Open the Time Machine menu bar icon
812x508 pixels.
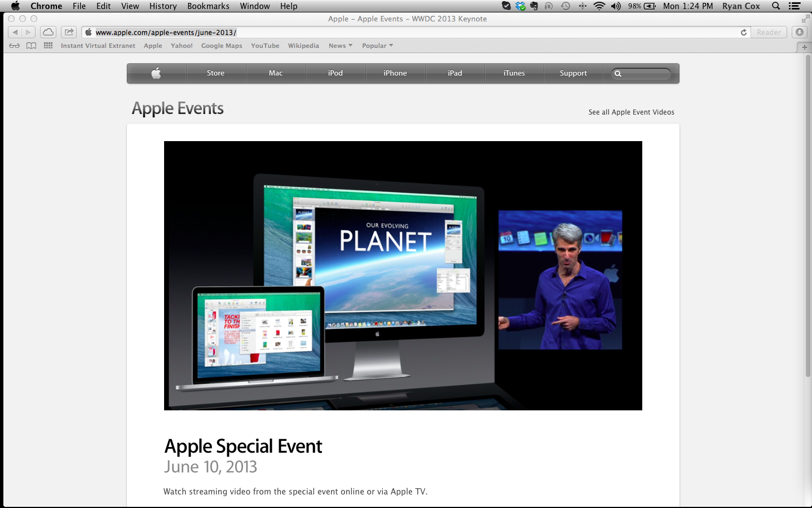pos(566,6)
